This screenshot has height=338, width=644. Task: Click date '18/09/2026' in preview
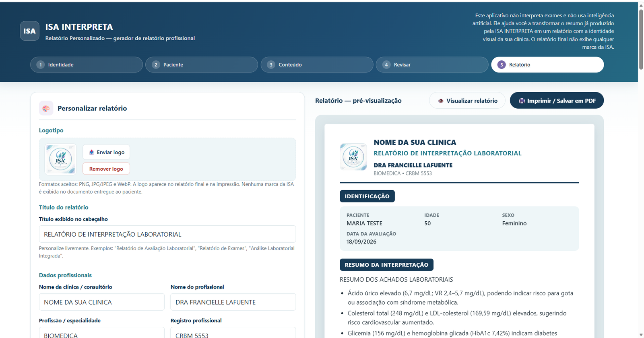point(361,242)
